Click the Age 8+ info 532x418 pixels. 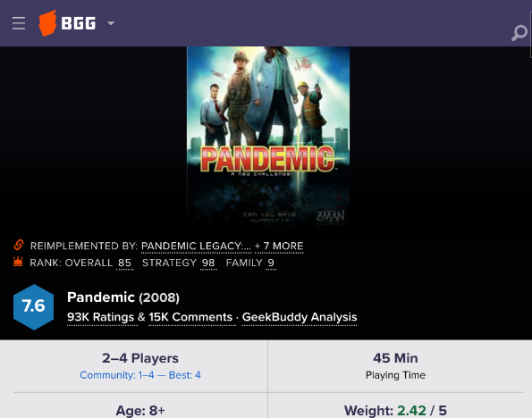(x=140, y=411)
